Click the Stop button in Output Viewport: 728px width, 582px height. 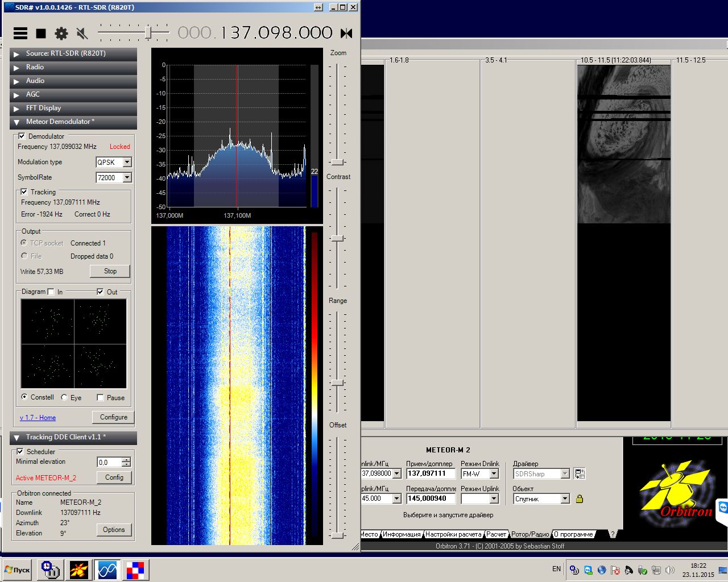coord(110,271)
